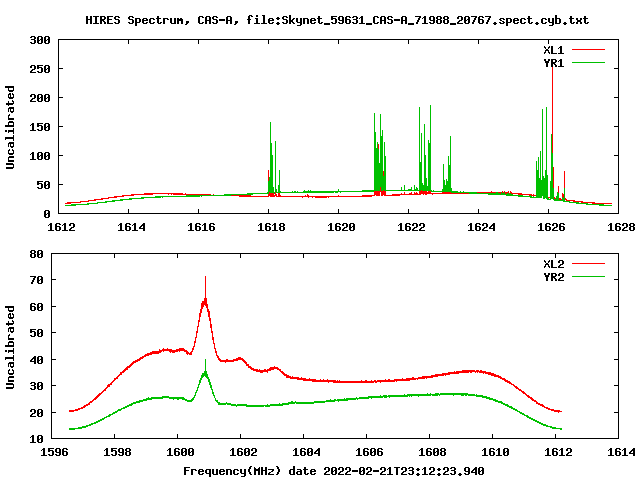Click the "Frequency(MHz) date" axis label
640x480 pixels.
click(249, 471)
